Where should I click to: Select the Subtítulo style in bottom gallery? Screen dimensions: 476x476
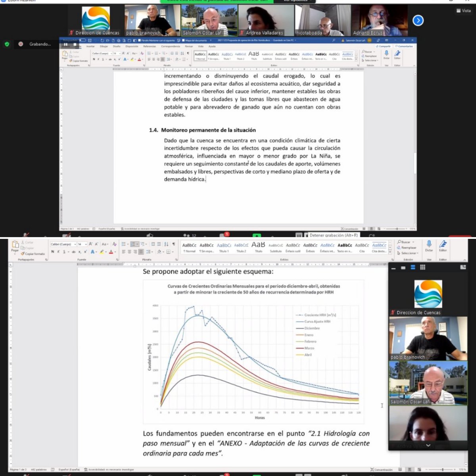[276, 248]
